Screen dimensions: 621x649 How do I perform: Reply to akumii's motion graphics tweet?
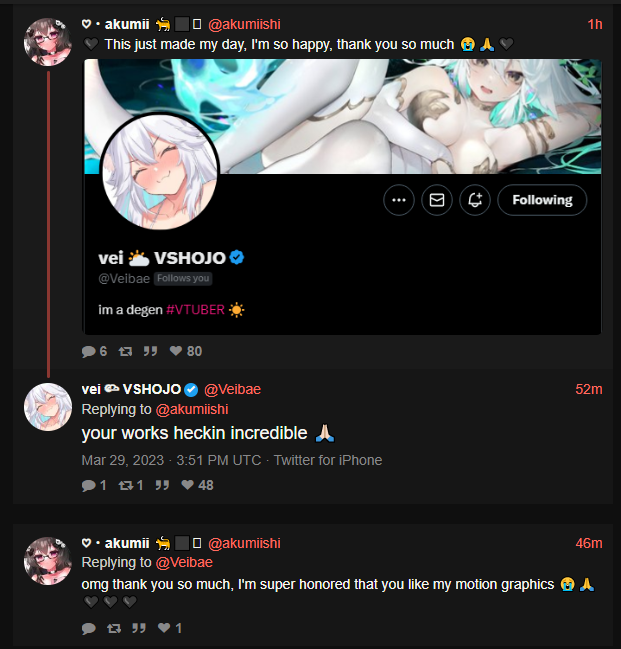[89, 629]
